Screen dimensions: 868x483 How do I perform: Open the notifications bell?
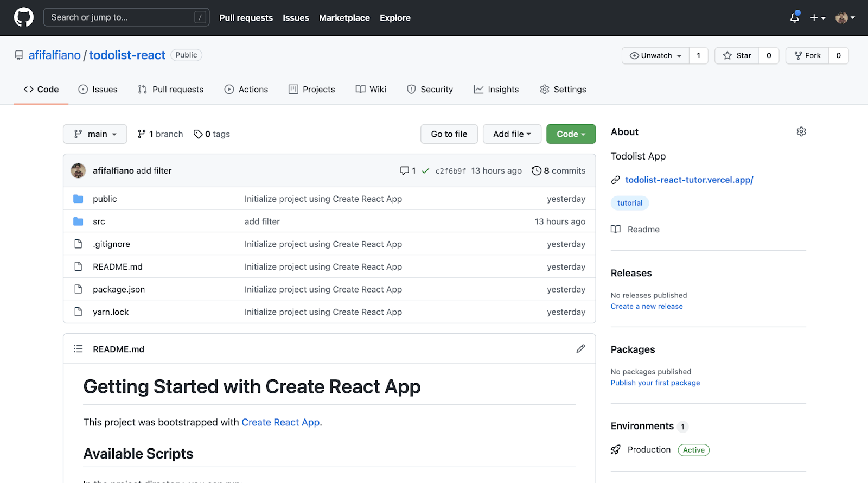click(x=795, y=17)
